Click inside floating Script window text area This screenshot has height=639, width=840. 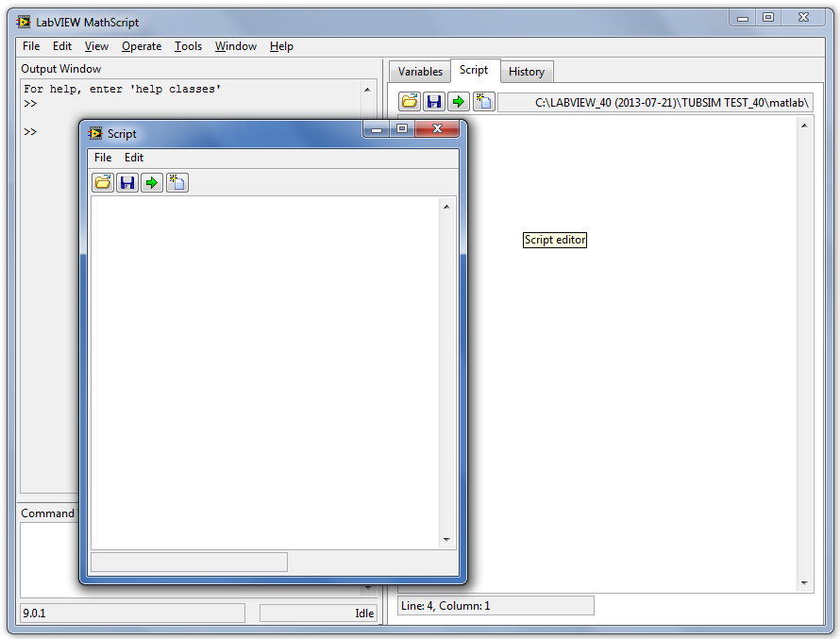pyautogui.click(x=266, y=372)
